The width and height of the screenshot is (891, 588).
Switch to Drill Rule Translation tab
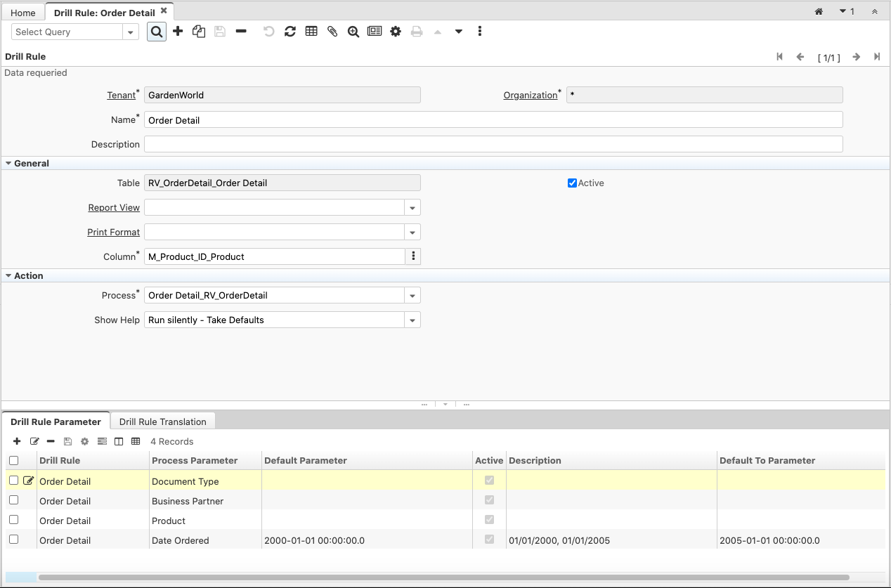[162, 422]
